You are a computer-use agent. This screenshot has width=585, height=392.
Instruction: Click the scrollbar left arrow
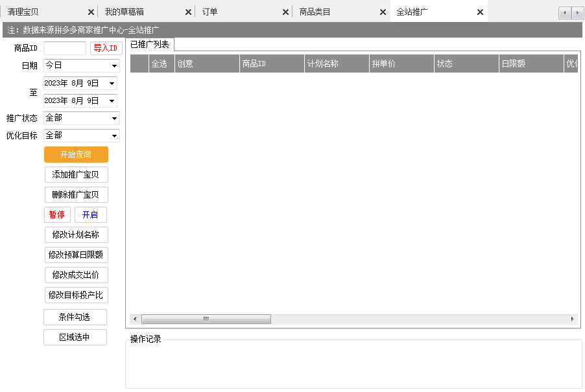pyautogui.click(x=135, y=319)
